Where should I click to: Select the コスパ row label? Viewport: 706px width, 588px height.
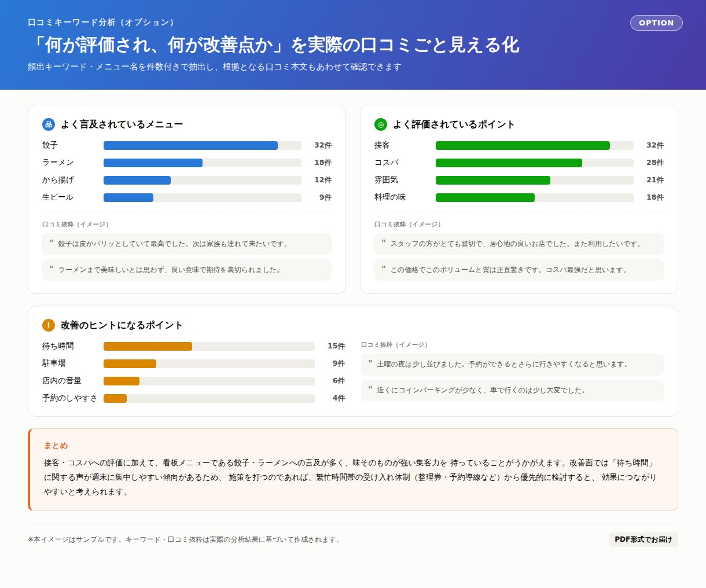pos(387,163)
